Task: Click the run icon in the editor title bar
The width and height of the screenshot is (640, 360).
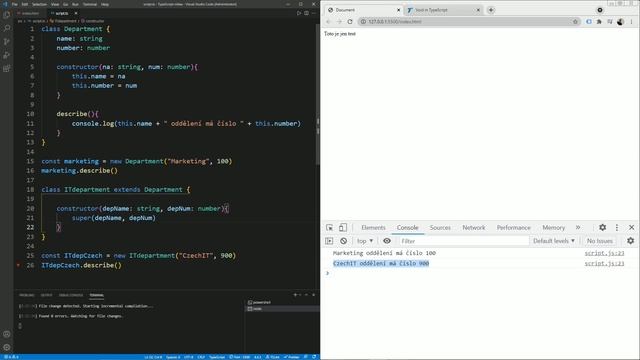Action: pyautogui.click(x=299, y=13)
